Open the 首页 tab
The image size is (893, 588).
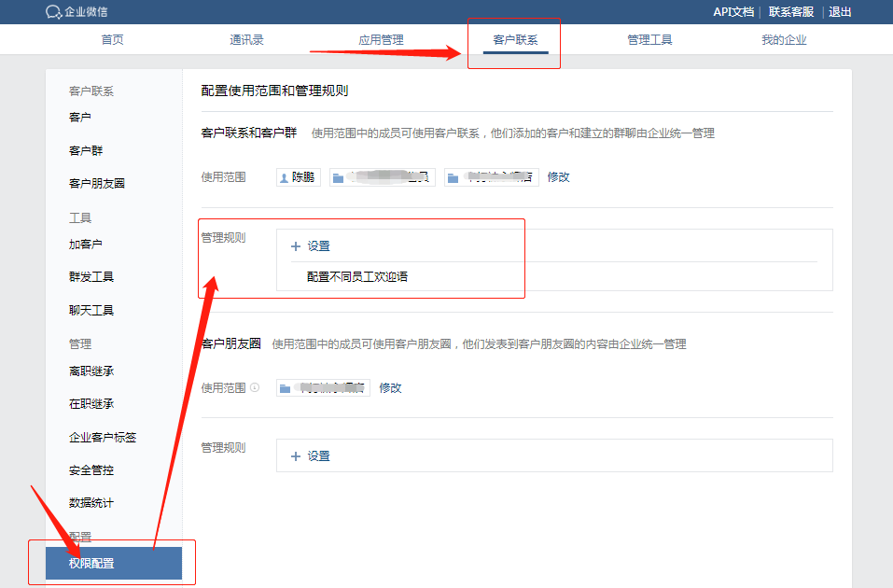112,40
